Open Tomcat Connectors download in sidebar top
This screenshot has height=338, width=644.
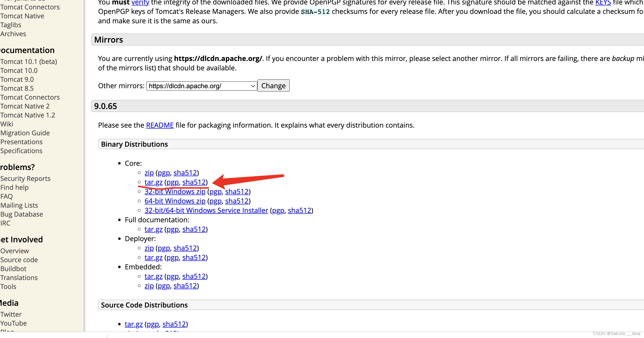click(30, 7)
